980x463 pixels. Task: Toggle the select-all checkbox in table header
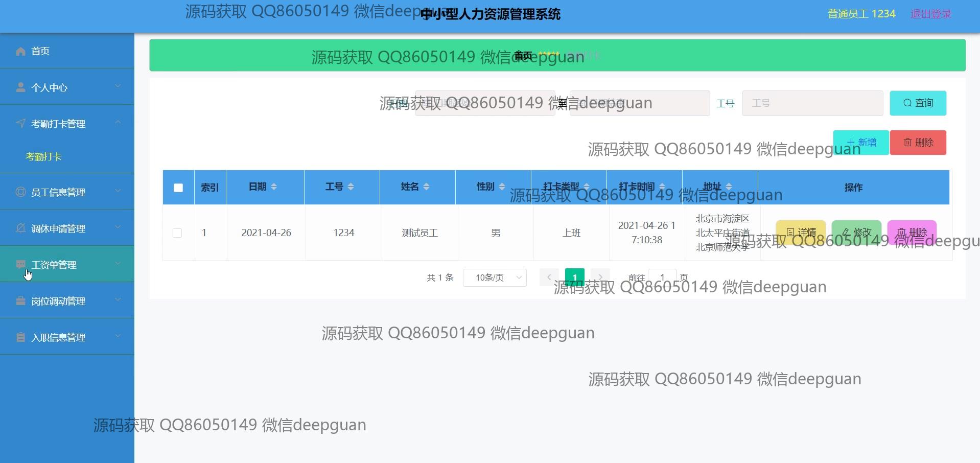tap(178, 188)
